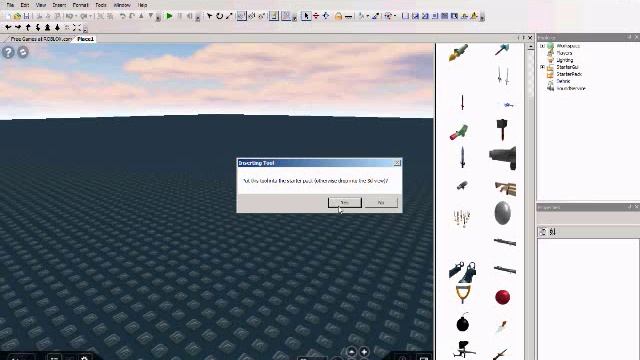This screenshot has width=640, height=360.
Task: Switch to the Free Games at ROBLOX.com tab
Action: pos(41,39)
